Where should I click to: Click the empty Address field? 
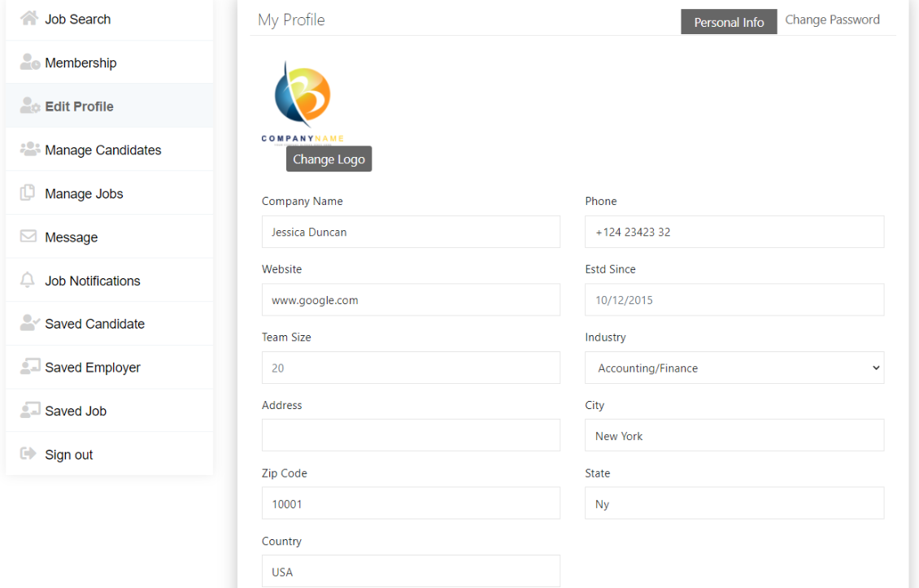pos(411,435)
